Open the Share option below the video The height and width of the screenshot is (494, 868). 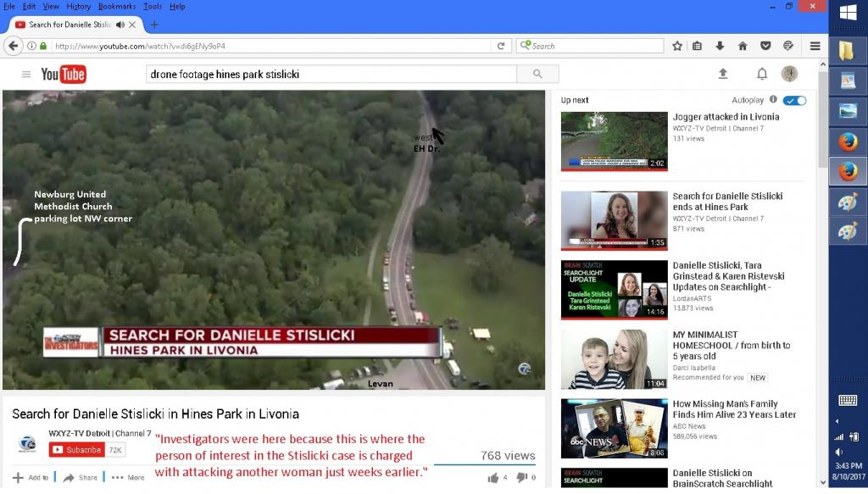point(81,477)
